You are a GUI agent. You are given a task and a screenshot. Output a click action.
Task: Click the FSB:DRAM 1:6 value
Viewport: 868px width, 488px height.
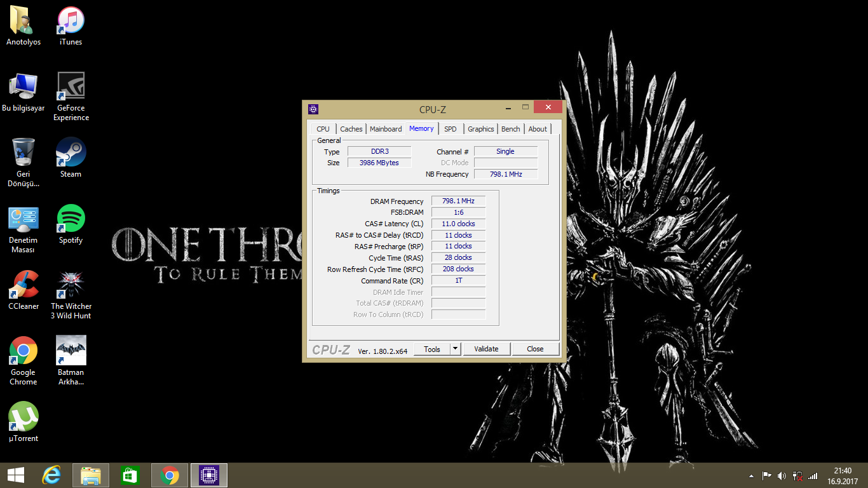(x=459, y=212)
